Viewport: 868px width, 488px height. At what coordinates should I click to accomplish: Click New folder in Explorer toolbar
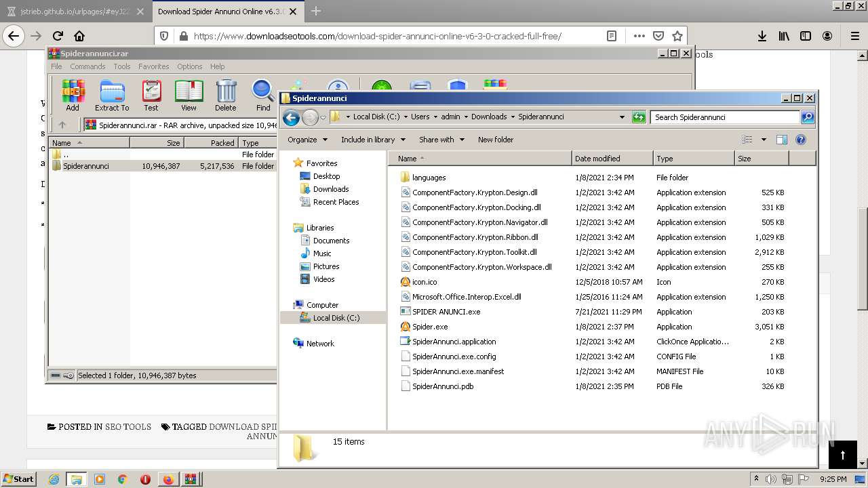coord(496,140)
